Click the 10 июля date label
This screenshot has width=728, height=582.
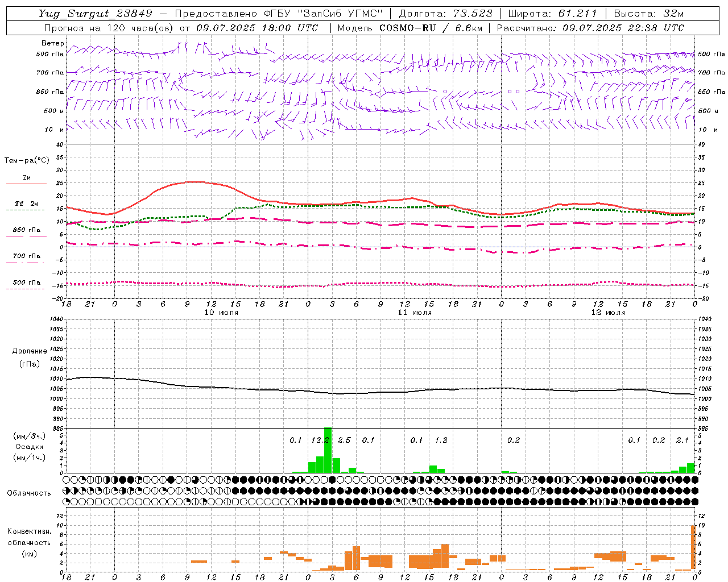coord(221,313)
